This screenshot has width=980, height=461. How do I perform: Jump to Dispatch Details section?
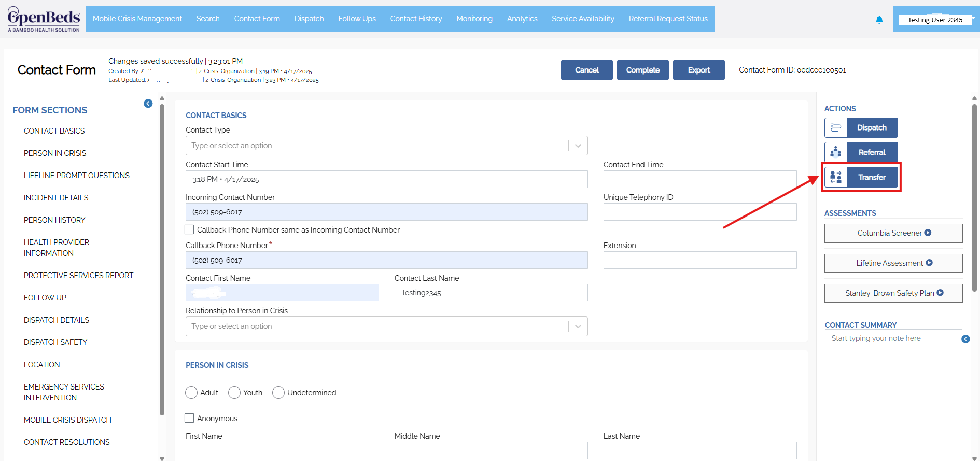[57, 320]
